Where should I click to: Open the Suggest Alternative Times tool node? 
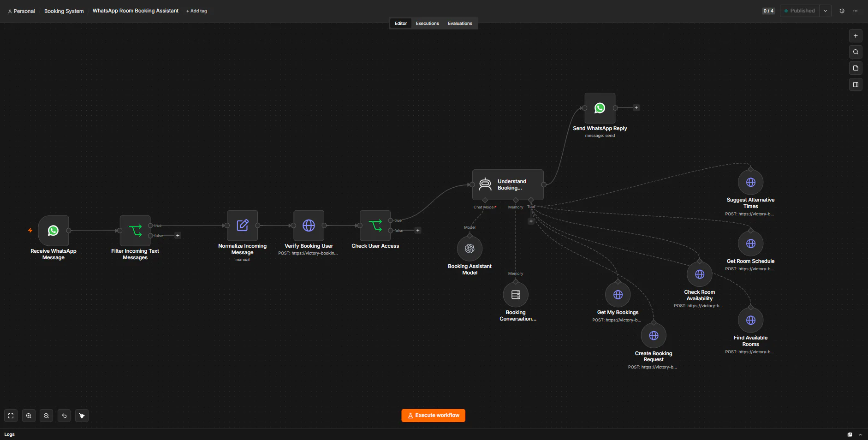[751, 182]
